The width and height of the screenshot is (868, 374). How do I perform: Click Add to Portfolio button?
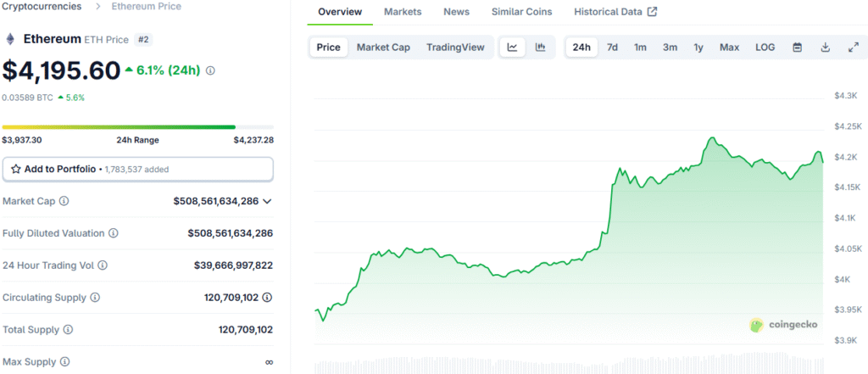coord(138,169)
